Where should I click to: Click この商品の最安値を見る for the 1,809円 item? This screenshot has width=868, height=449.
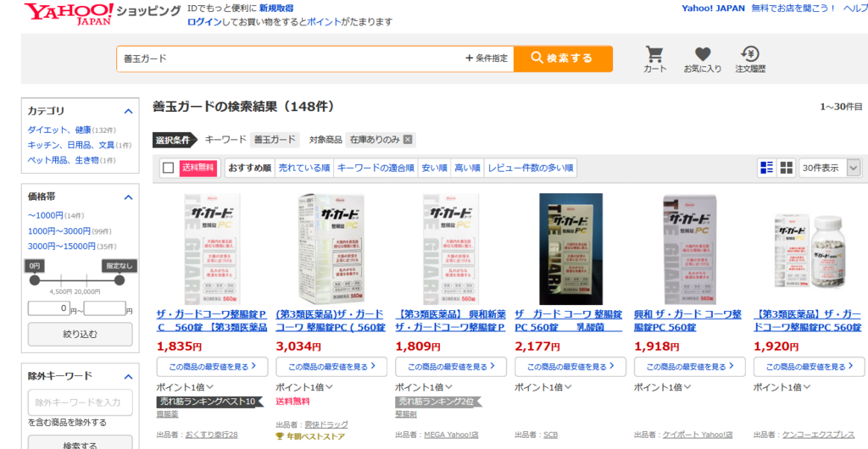click(451, 367)
